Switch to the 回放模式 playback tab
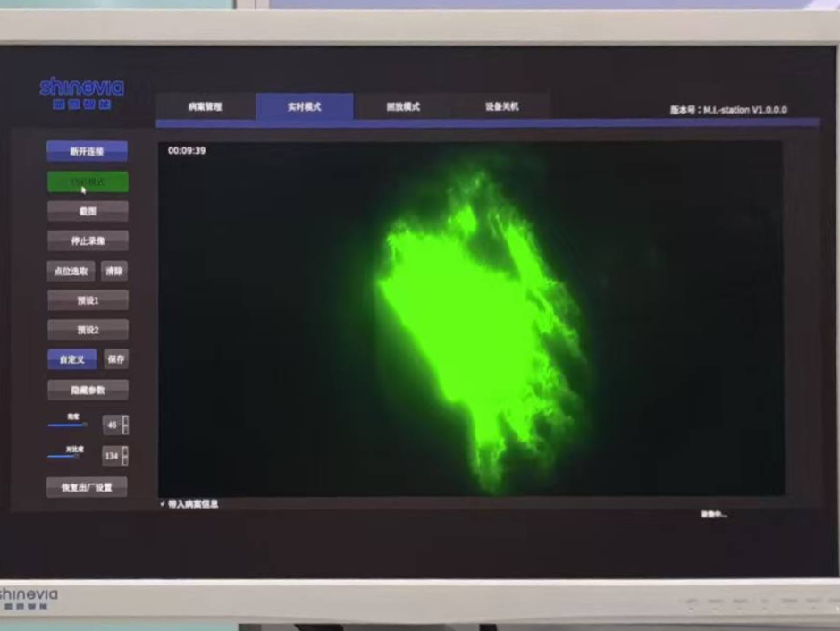 pyautogui.click(x=403, y=107)
